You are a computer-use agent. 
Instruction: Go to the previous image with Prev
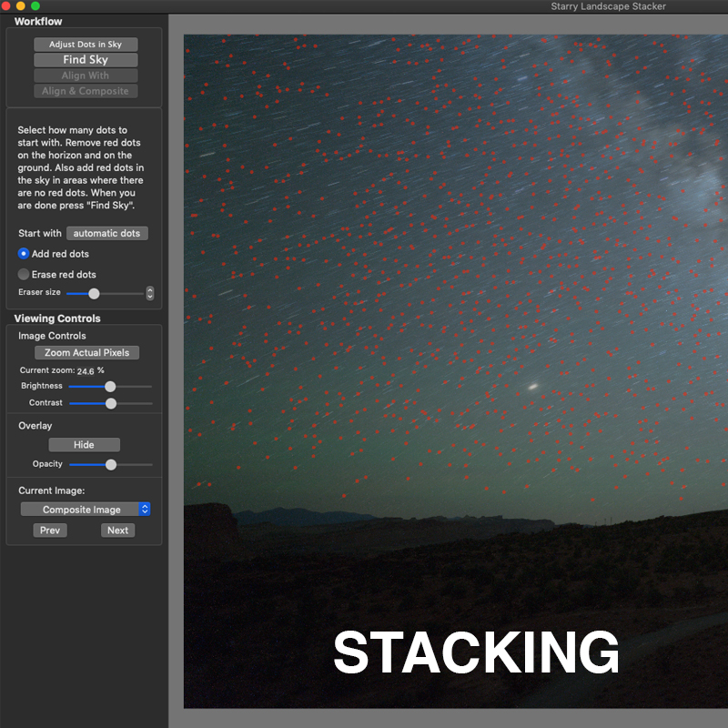point(50,531)
